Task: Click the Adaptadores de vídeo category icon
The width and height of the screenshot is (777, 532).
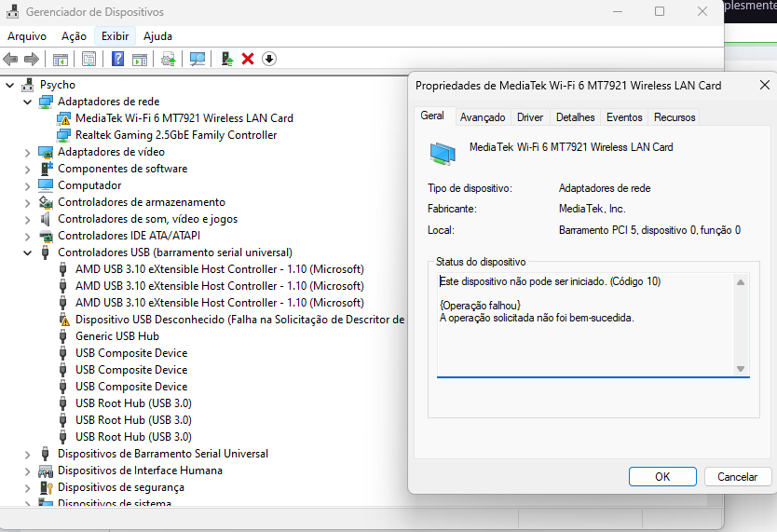Action: [46, 152]
